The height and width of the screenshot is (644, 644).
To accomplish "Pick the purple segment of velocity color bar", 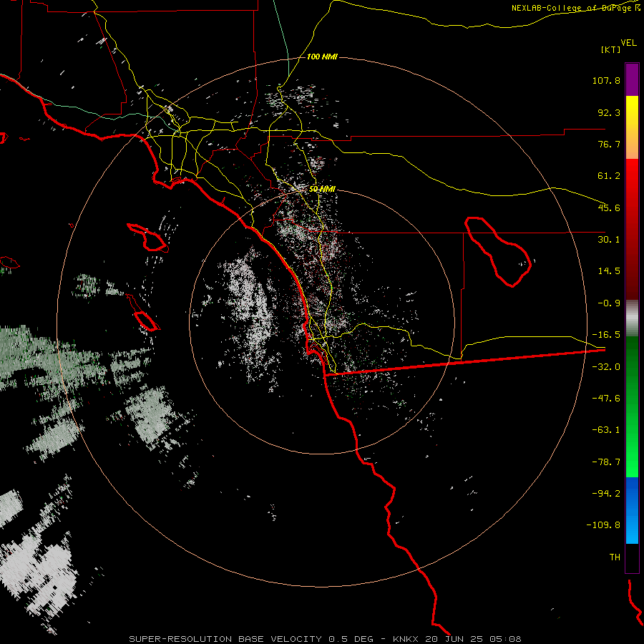I will point(632,79).
